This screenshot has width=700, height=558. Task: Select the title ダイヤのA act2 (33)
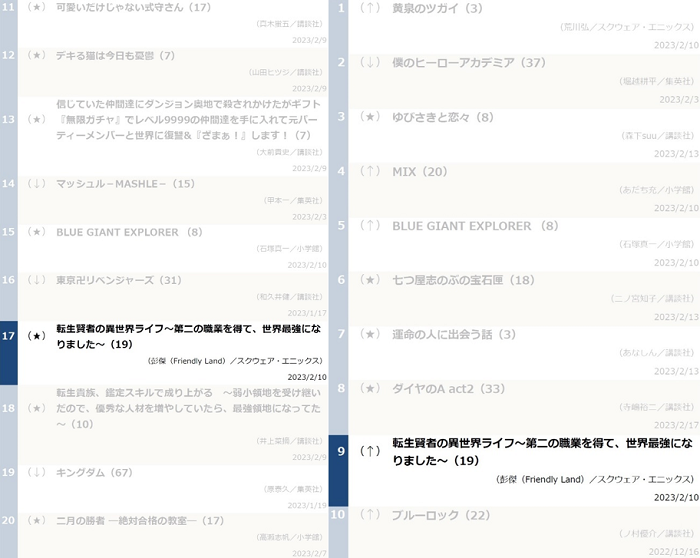click(x=448, y=389)
